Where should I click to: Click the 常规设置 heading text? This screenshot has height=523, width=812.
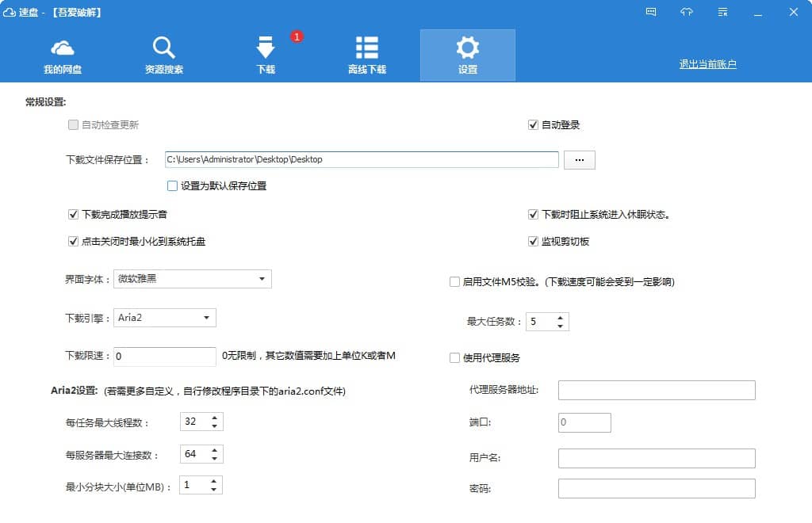pos(45,102)
